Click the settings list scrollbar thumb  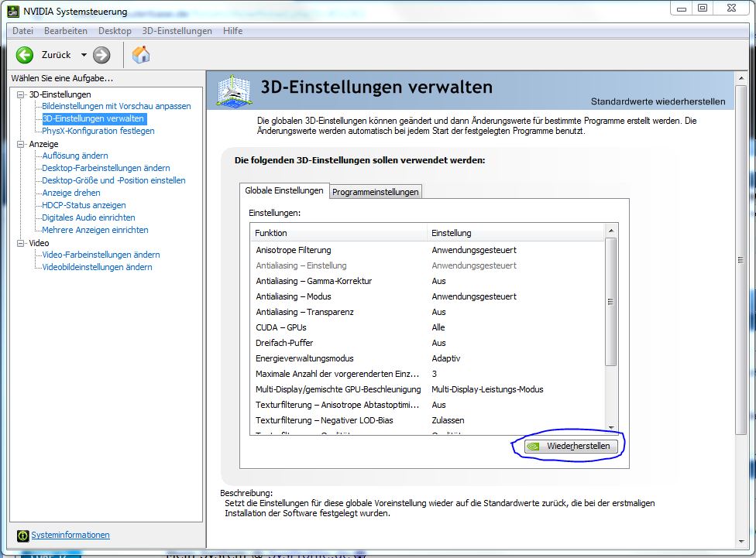(611, 302)
